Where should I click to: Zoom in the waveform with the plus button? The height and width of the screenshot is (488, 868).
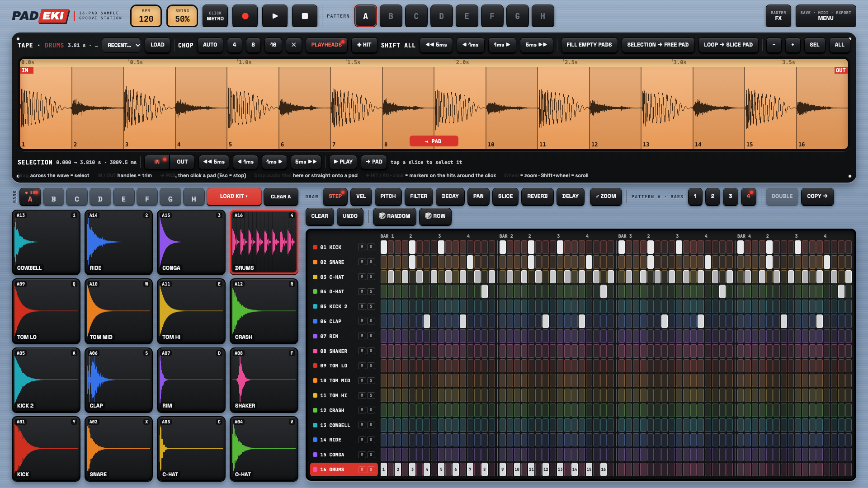(x=793, y=45)
